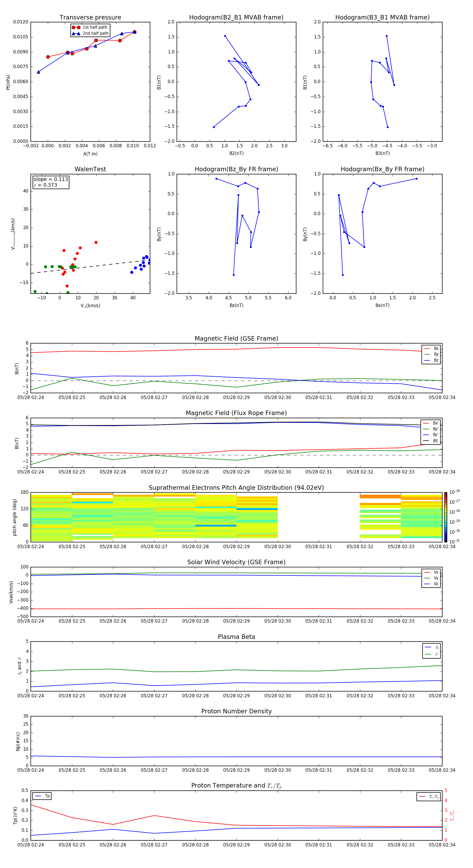Click the 'Bz(nT)' x-axis label
The height and width of the screenshot is (868, 473).
[236, 305]
